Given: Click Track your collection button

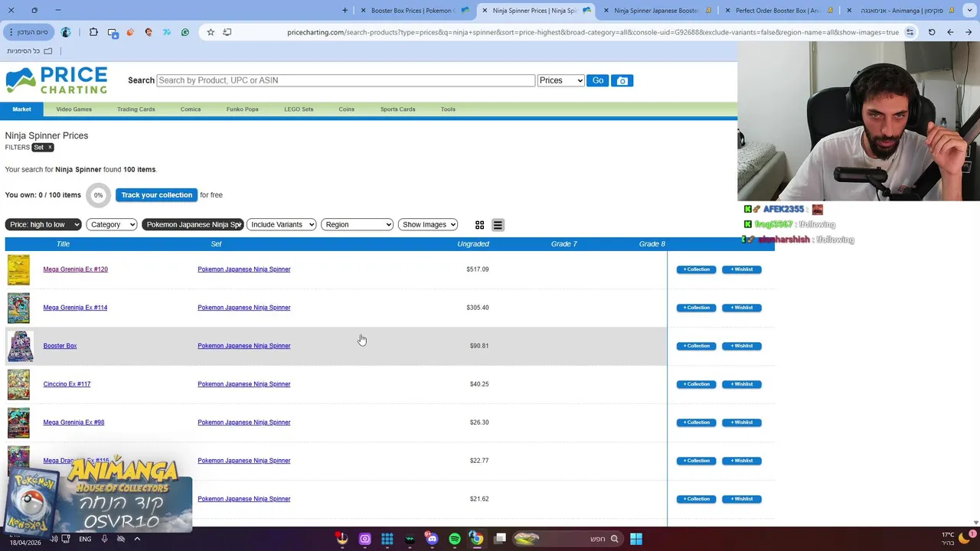Looking at the screenshot, I should [156, 195].
